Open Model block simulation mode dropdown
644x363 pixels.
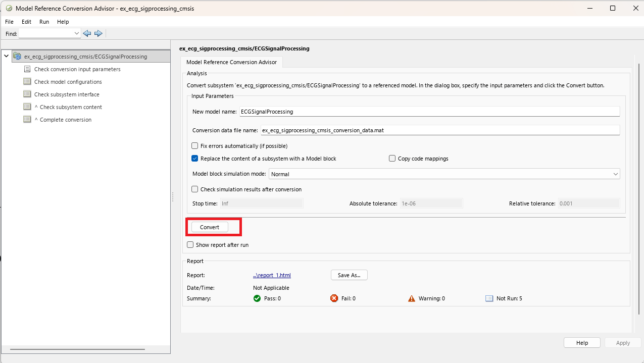[x=444, y=174]
